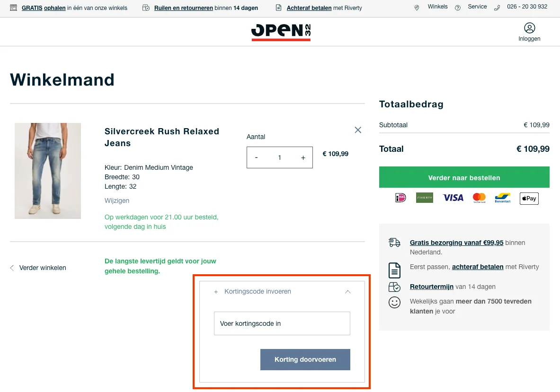The width and height of the screenshot is (560, 392).
Task: Click the VISA payment logo
Action: (x=453, y=198)
